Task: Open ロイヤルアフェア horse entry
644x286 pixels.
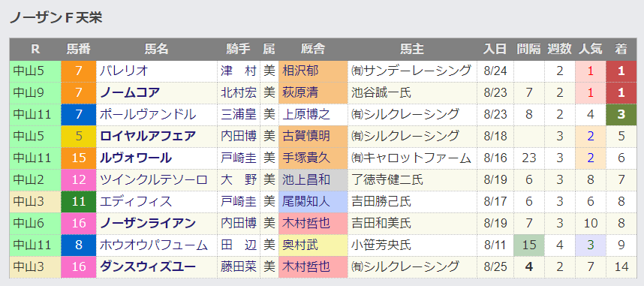Action: [147, 136]
